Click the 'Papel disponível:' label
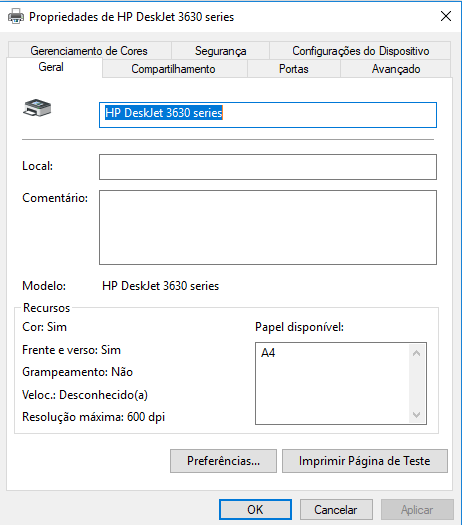Viewport: 462px width, 525px height. coord(299,327)
